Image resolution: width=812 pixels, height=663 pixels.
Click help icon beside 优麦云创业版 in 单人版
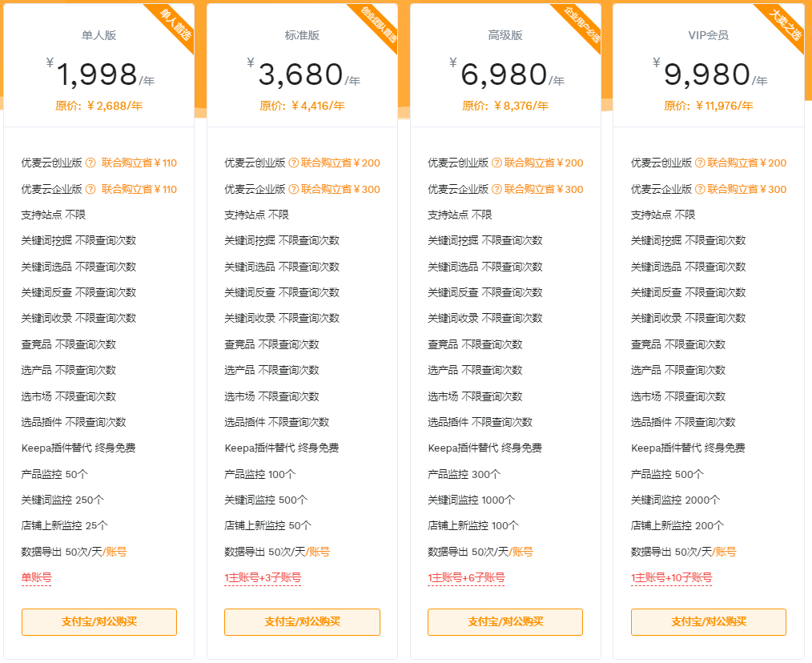click(x=90, y=163)
